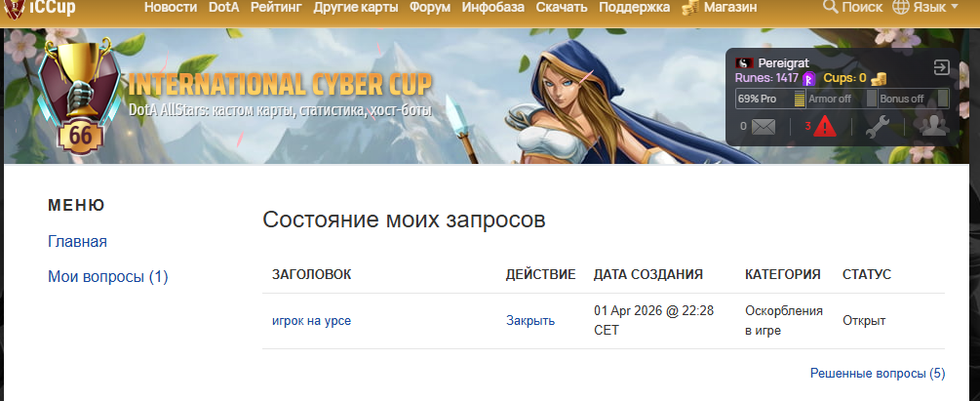Open the DotA menu item
Viewport: 980px width, 401px height.
point(223,8)
